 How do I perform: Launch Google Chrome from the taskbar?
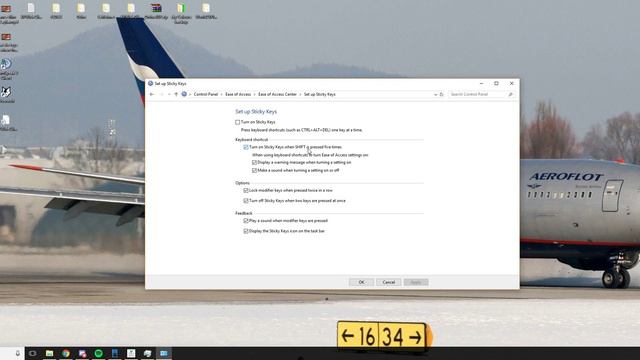tap(66, 353)
